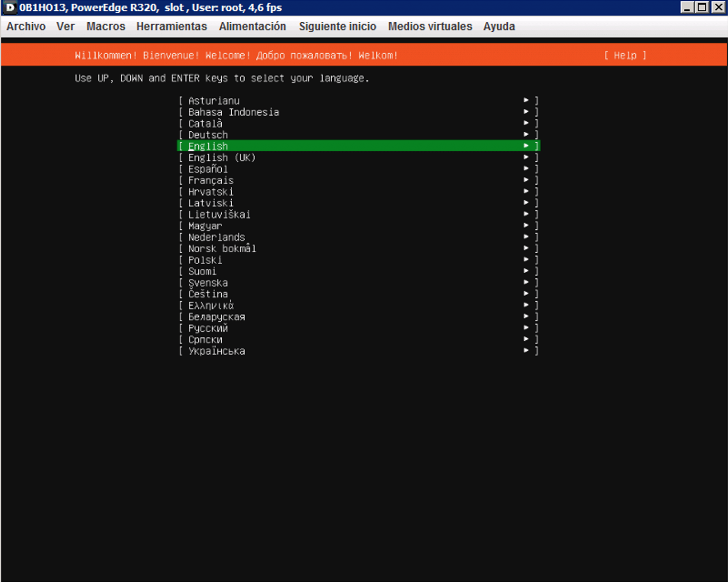Maximize the console window
The width and height of the screenshot is (728, 582).
[x=703, y=7]
